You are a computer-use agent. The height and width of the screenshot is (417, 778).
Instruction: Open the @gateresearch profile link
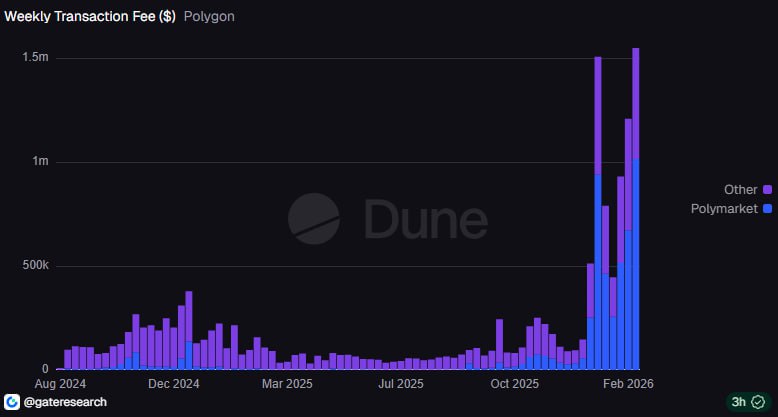(64, 401)
